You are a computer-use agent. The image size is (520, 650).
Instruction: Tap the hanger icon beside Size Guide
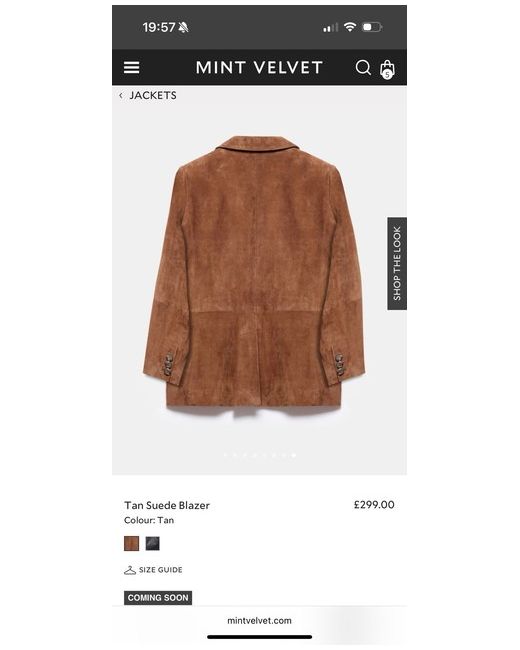[x=130, y=570]
